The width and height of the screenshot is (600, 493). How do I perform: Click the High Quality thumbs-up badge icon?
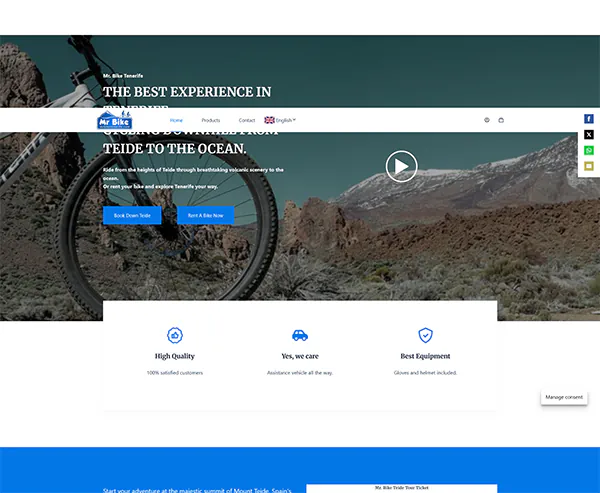pyautogui.click(x=175, y=335)
